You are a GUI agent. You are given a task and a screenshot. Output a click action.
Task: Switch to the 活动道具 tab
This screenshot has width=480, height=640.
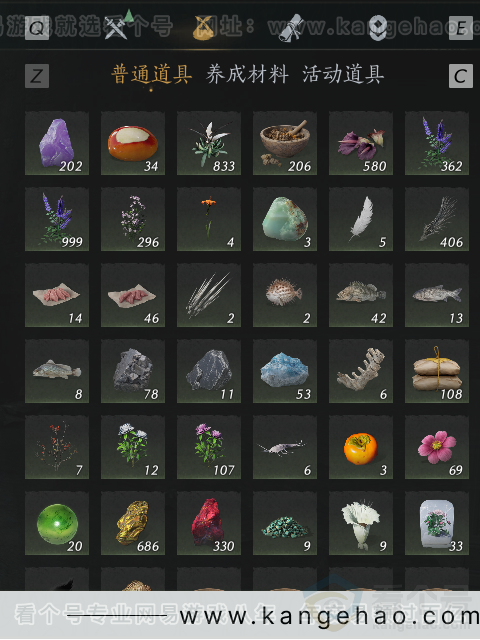[x=343, y=75]
